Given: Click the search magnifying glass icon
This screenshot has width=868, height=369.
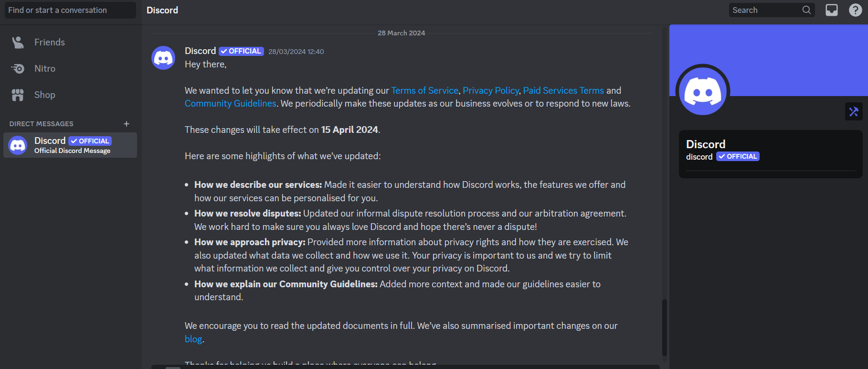Looking at the screenshot, I should click(806, 10).
